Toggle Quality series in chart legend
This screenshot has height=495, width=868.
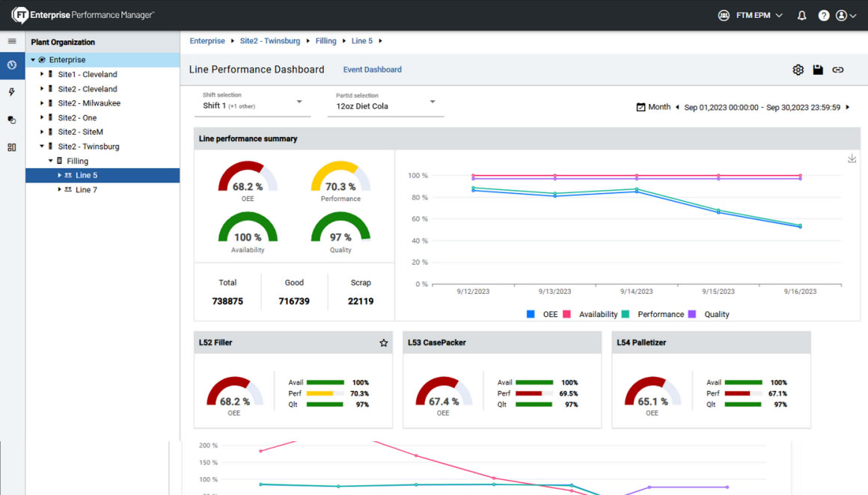click(x=709, y=315)
